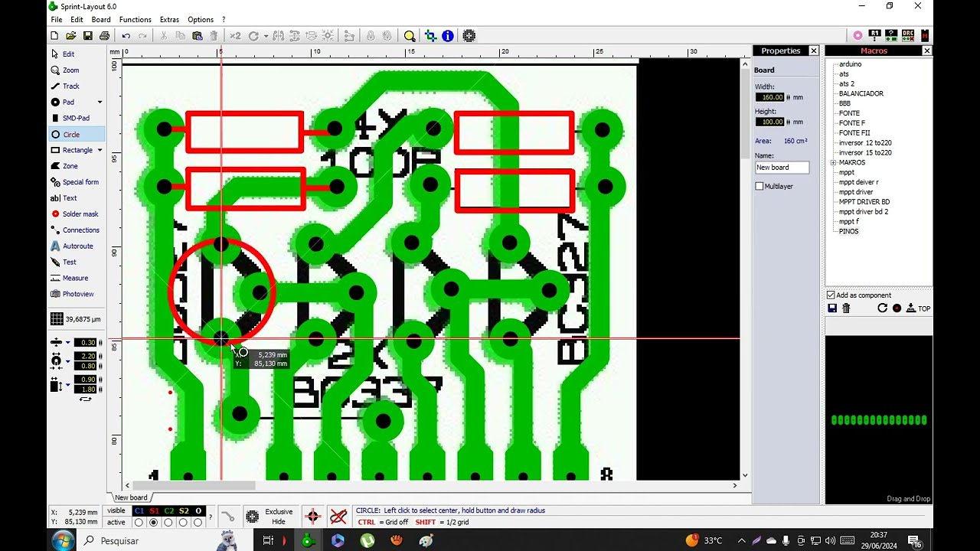This screenshot has height=551, width=980.
Task: Click the green crosshair toolbar icon
Action: [430, 35]
